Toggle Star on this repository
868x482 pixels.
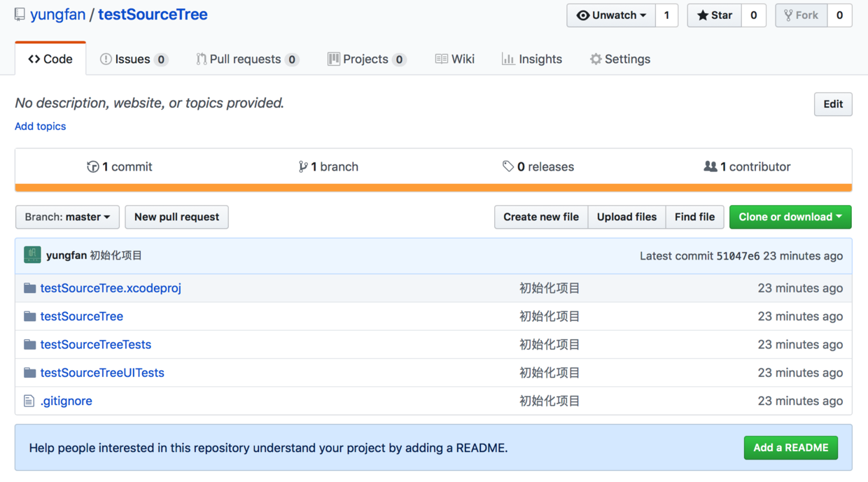point(714,15)
